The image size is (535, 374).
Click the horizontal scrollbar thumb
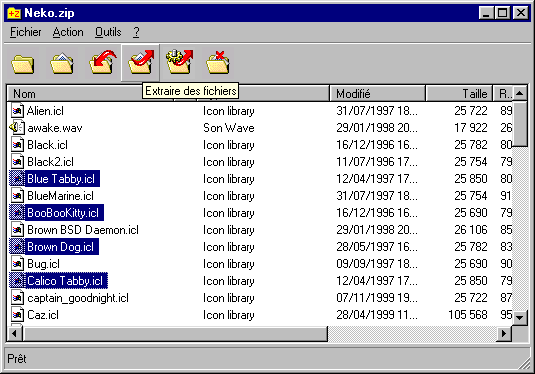click(x=175, y=333)
